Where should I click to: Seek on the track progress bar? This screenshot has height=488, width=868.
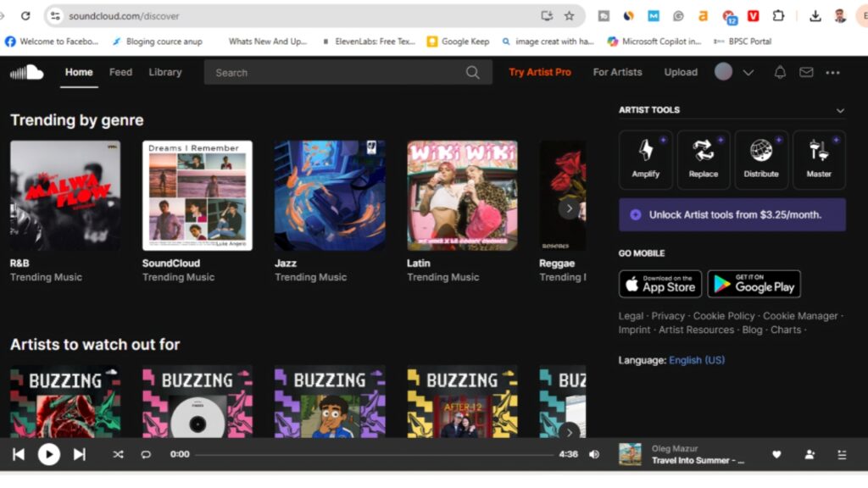tap(374, 455)
